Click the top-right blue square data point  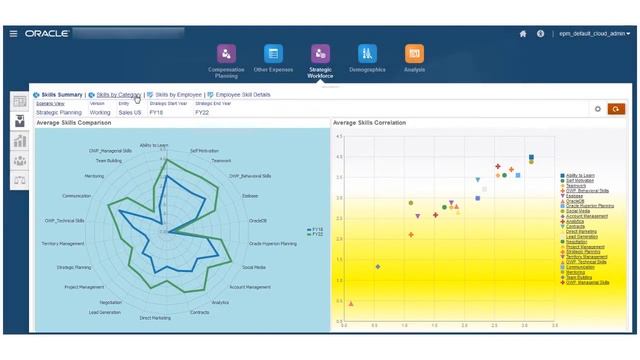click(x=531, y=157)
